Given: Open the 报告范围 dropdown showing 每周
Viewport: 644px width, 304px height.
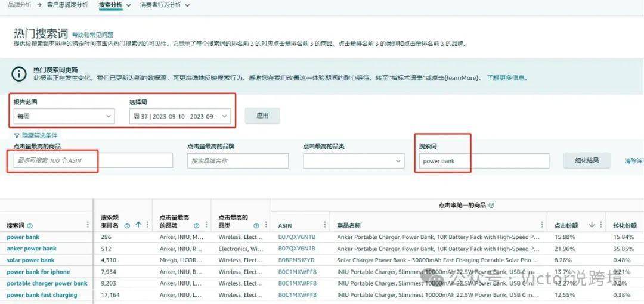Looking at the screenshot, I should tap(64, 116).
